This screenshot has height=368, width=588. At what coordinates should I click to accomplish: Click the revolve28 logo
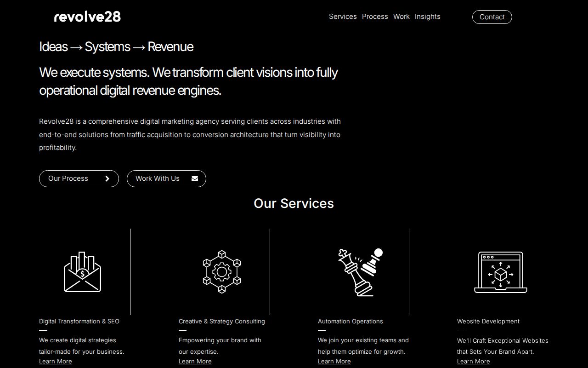87,17
